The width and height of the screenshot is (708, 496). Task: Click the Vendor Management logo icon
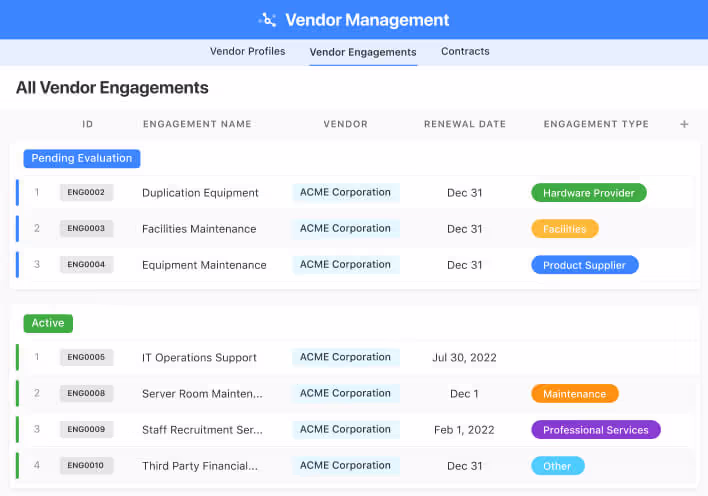(x=268, y=20)
